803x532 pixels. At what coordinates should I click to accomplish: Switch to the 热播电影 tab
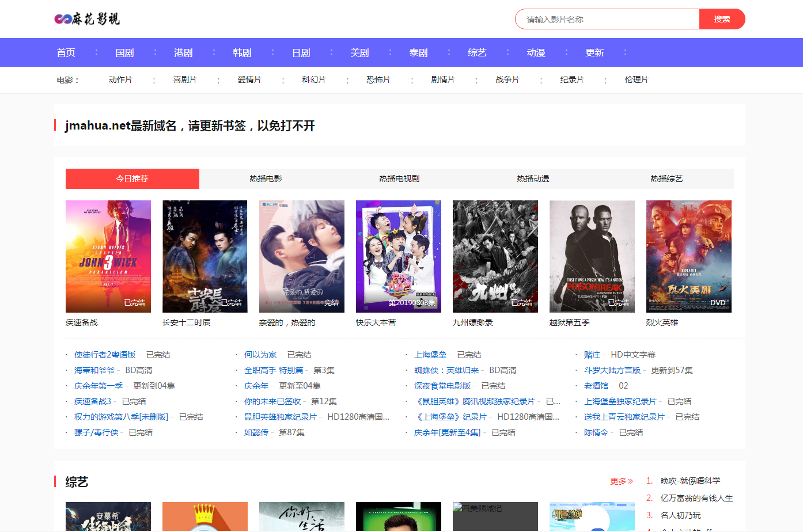pos(266,178)
